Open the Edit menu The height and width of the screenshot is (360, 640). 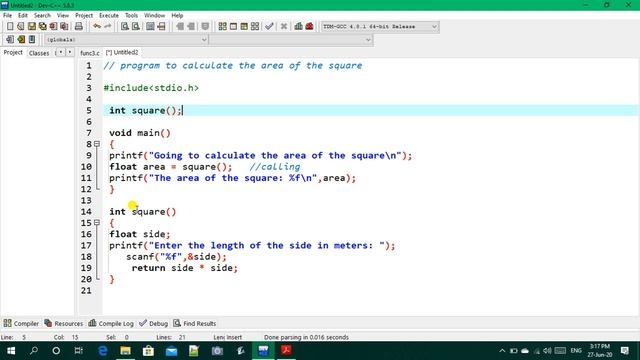pos(23,16)
